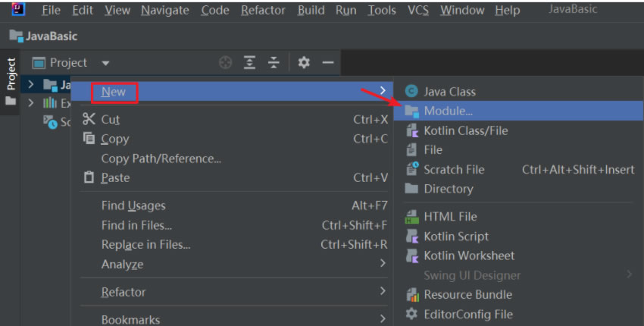Click the vertical Project tool window tab
Viewport: 644px width, 326px height.
tap(11, 74)
